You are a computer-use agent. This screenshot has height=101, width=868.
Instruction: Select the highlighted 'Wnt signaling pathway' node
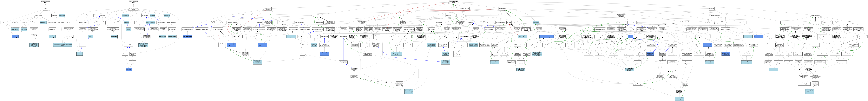[445, 54]
